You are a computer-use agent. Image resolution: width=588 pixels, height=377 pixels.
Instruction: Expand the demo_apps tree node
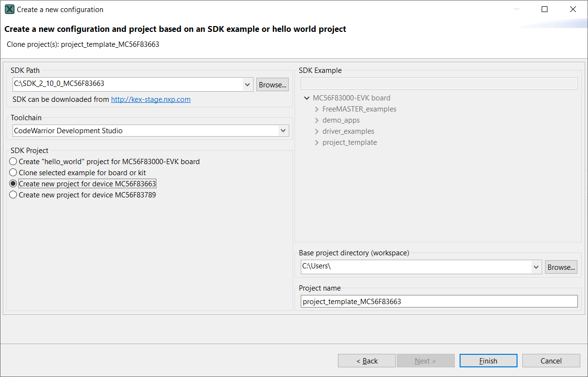(317, 120)
